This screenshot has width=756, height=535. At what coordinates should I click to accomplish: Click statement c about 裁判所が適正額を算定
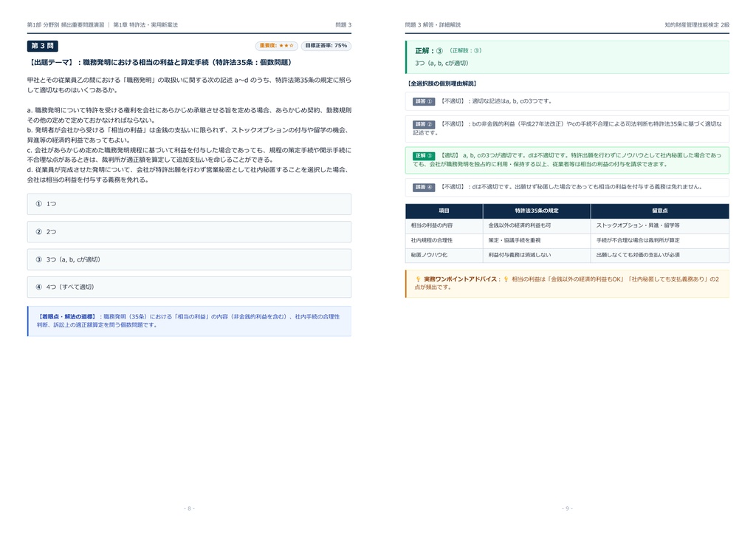tap(189, 155)
